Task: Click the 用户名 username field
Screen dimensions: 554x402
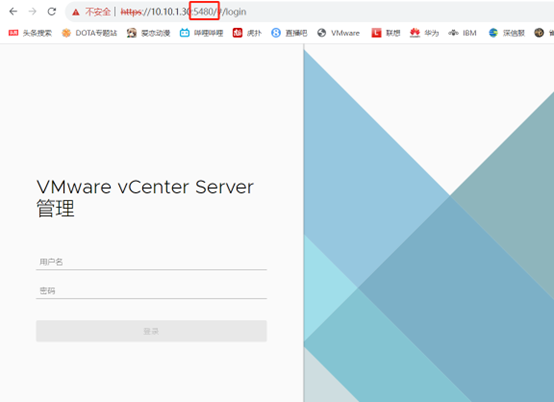Action: point(151,262)
